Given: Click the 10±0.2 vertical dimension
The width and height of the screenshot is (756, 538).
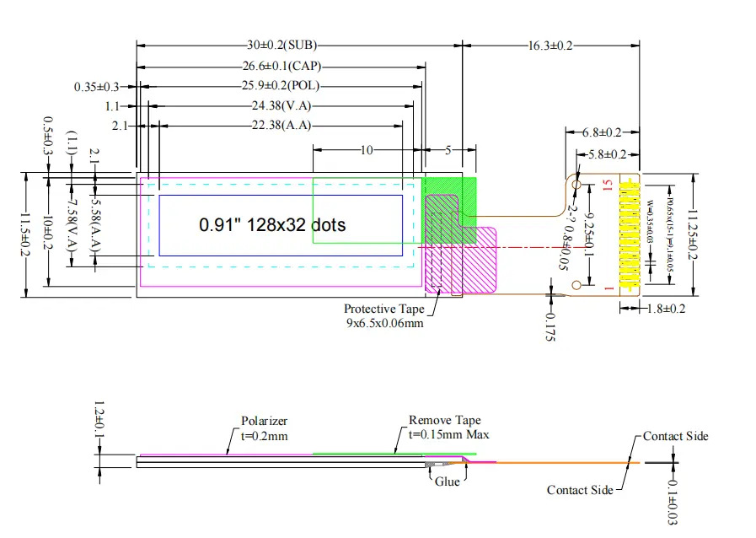Looking at the screenshot, I should click(48, 233).
